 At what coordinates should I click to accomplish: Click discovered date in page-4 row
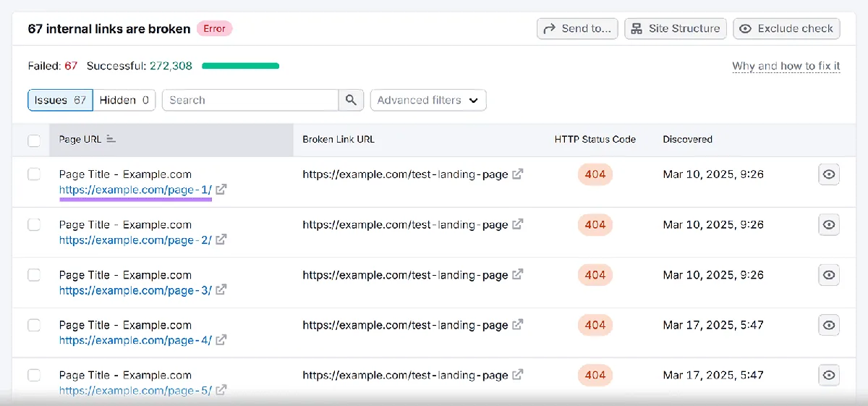pyautogui.click(x=713, y=324)
